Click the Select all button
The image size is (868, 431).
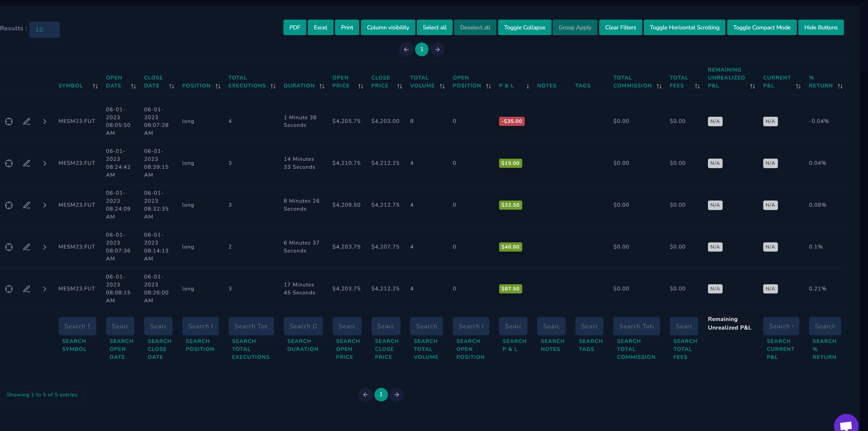(435, 27)
